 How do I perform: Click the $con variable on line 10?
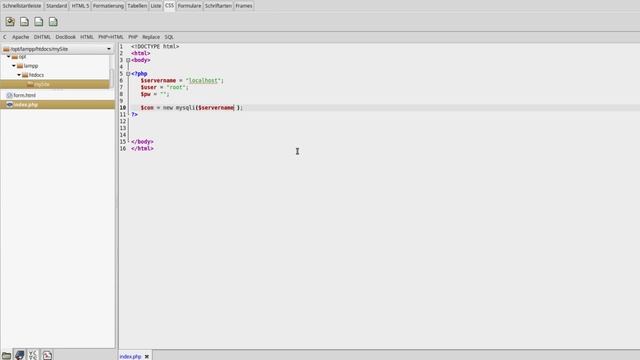pos(147,108)
